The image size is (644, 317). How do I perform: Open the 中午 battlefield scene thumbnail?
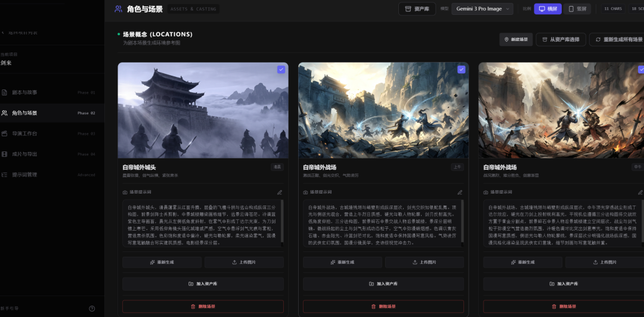pos(562,110)
